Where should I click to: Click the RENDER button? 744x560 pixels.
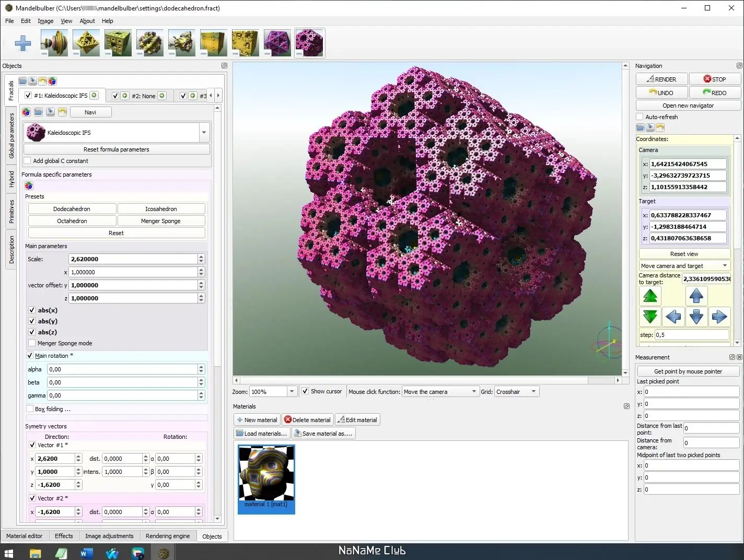pos(661,79)
